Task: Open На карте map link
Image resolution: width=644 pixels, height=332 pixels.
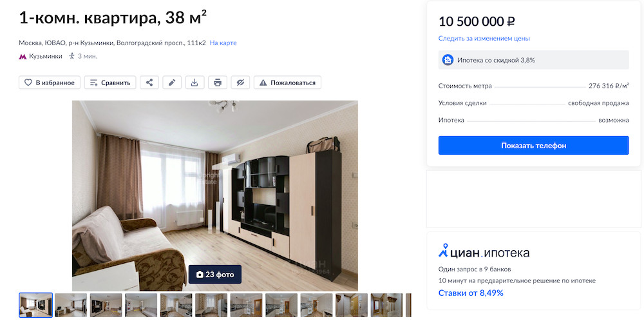Action: pyautogui.click(x=223, y=43)
